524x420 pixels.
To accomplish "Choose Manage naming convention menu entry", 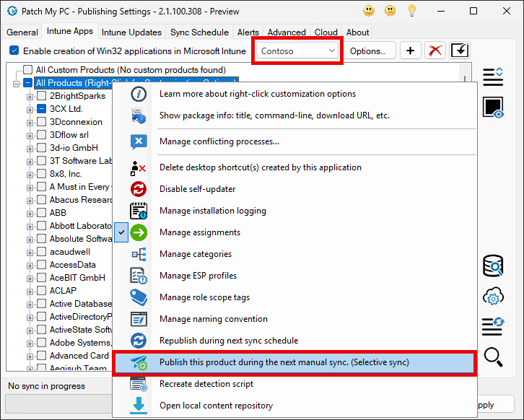I will click(x=294, y=319).
